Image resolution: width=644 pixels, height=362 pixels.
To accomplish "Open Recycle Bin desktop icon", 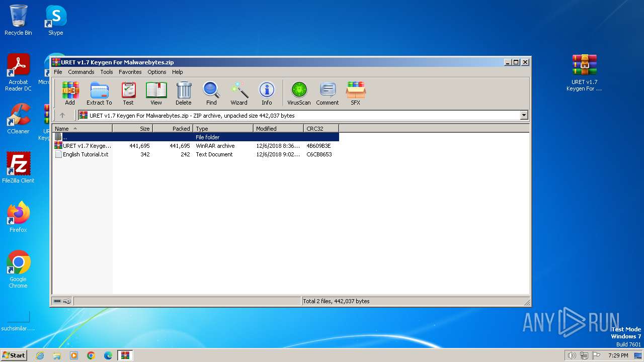I will pos(18,20).
